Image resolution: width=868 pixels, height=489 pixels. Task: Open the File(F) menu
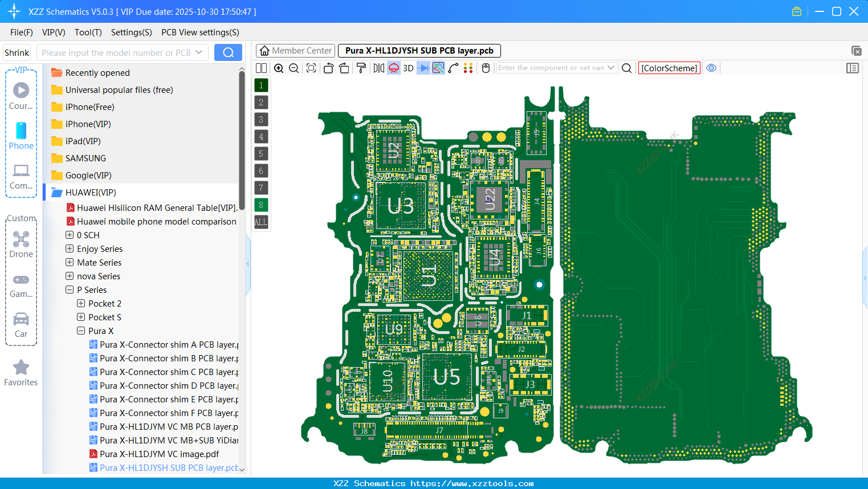(x=22, y=32)
